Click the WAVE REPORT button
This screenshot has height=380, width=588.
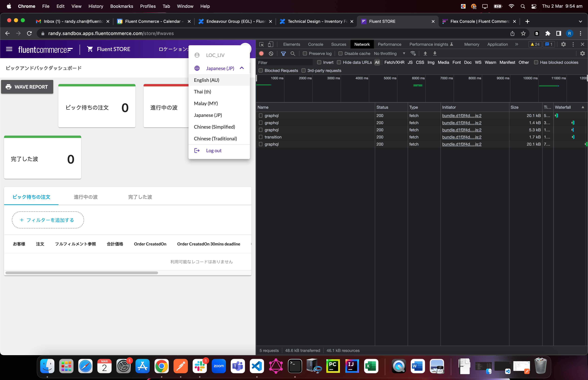click(27, 87)
